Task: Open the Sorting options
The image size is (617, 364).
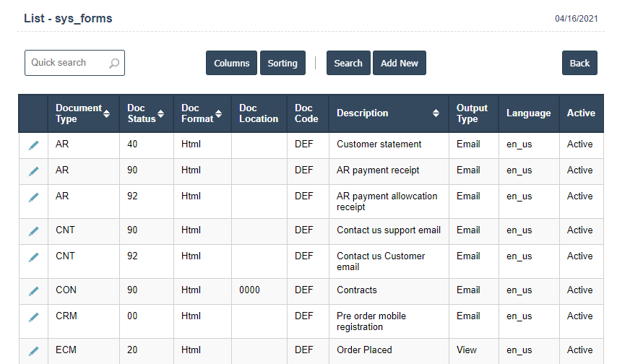Action: click(282, 64)
